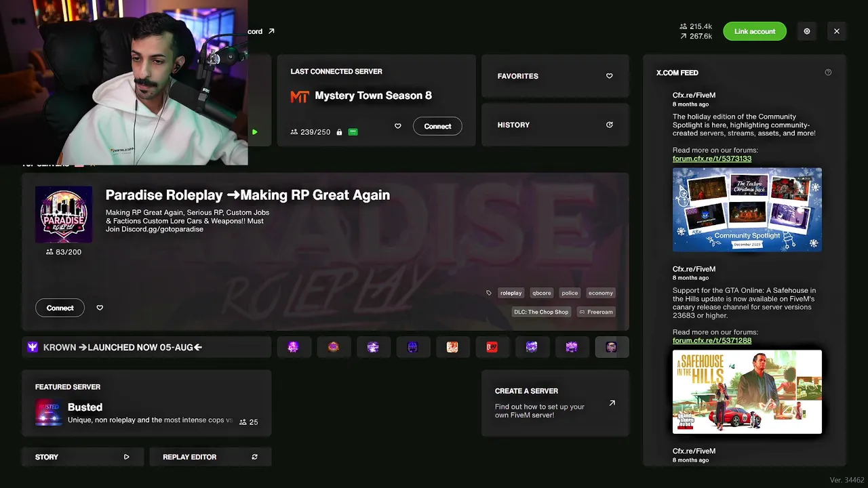Screen dimensions: 868x488
Task: Connect to Paradise Roleplay server
Action: click(x=60, y=308)
